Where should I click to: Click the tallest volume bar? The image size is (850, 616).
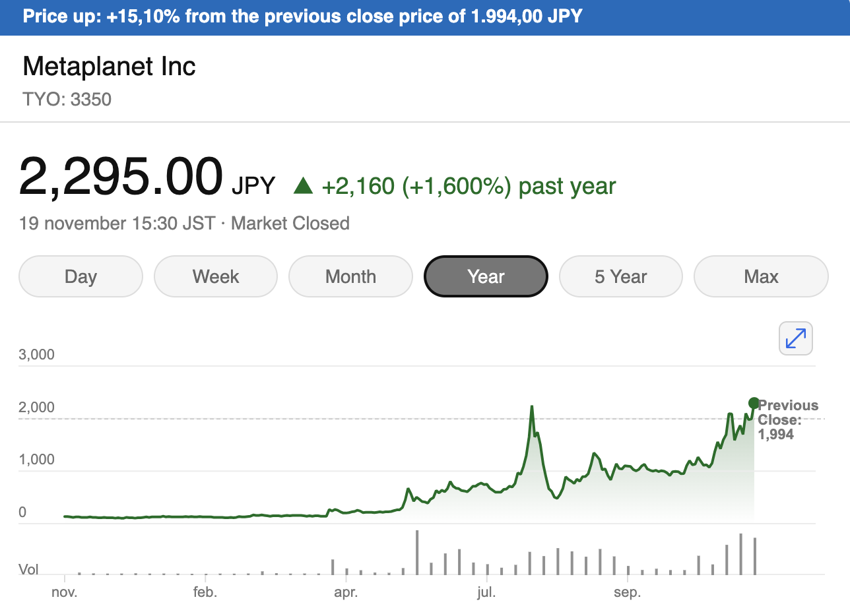(x=417, y=552)
